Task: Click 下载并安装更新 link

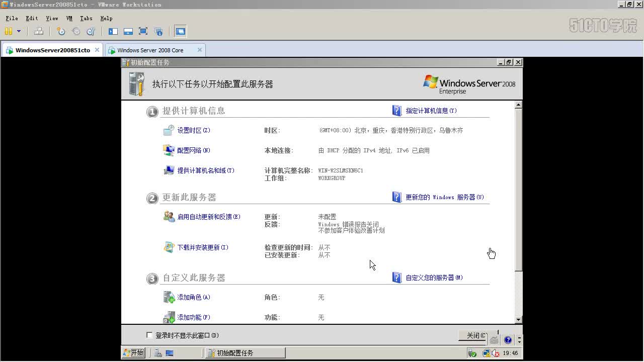Action: pos(203,247)
